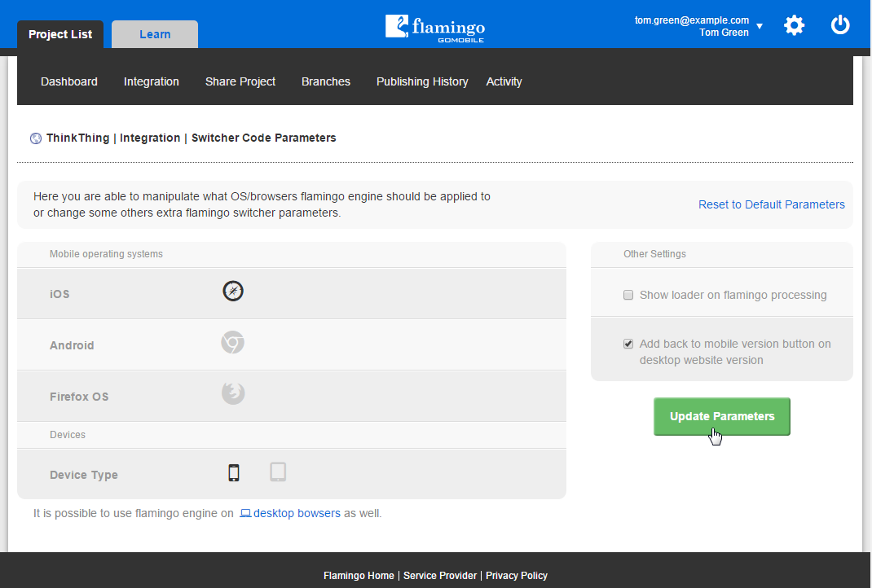Select the tablet device type icon

278,472
